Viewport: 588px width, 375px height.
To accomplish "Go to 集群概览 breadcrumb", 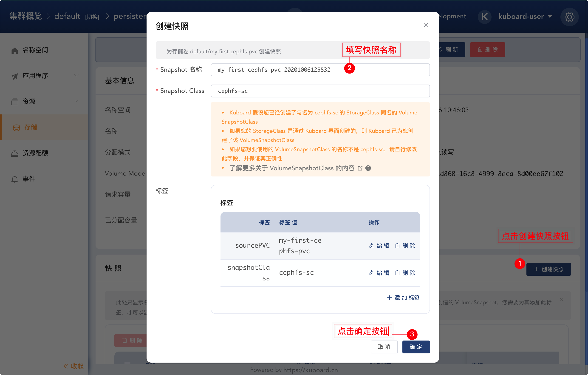I will 26,16.
